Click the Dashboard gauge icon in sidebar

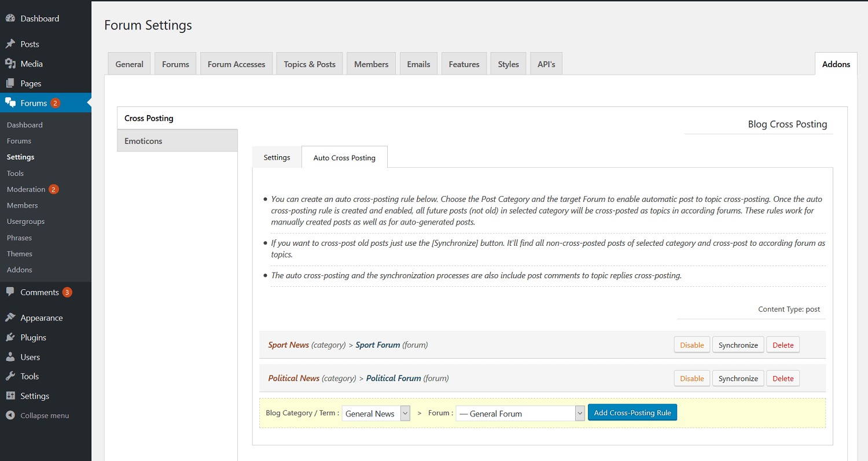10,19
